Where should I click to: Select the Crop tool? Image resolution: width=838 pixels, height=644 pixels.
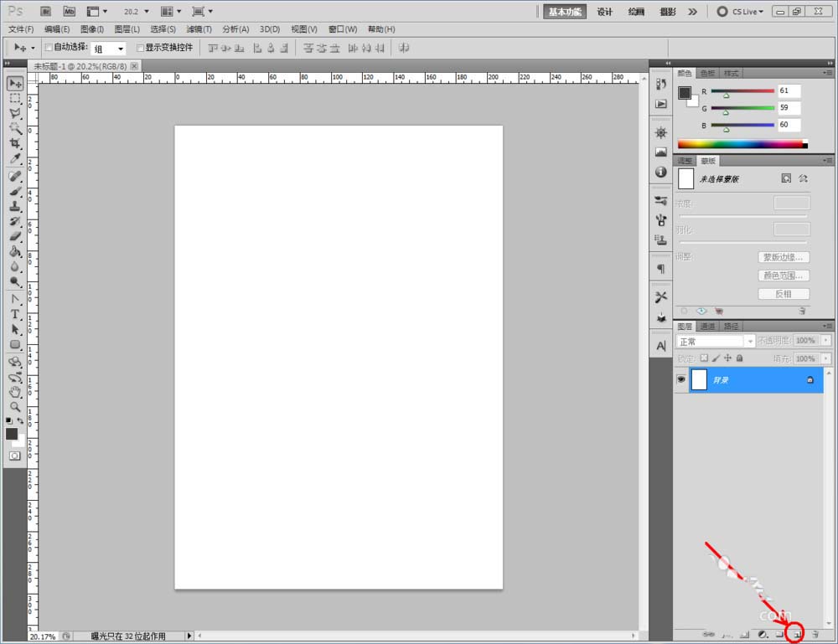[x=15, y=143]
